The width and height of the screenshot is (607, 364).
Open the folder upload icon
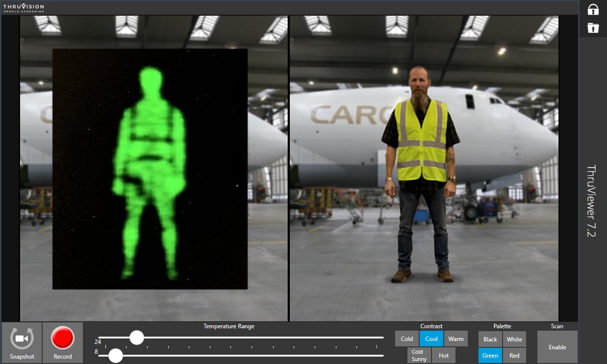593,28
